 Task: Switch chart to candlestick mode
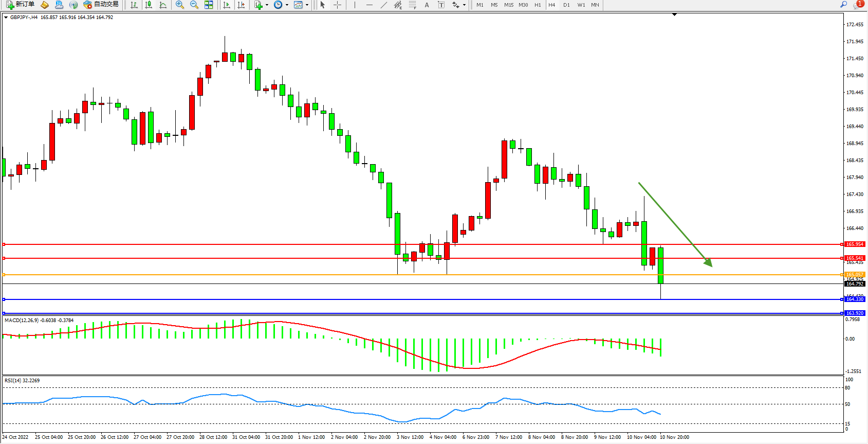(149, 5)
